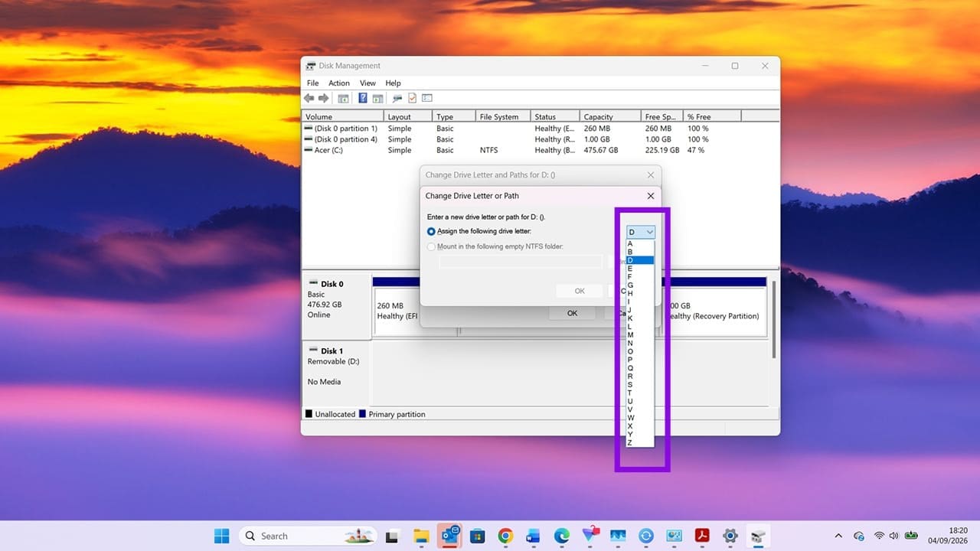Choose letter E from the drive letter list

640,269
